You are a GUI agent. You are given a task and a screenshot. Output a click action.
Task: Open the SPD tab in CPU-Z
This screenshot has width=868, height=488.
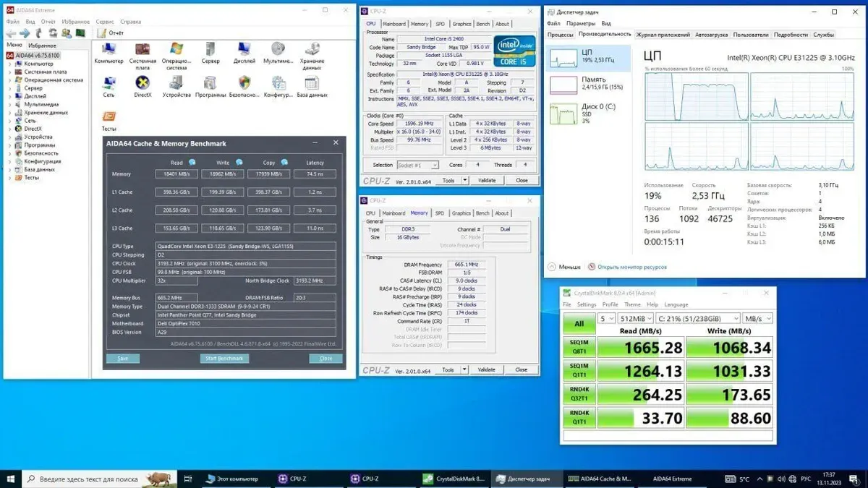[x=440, y=24]
